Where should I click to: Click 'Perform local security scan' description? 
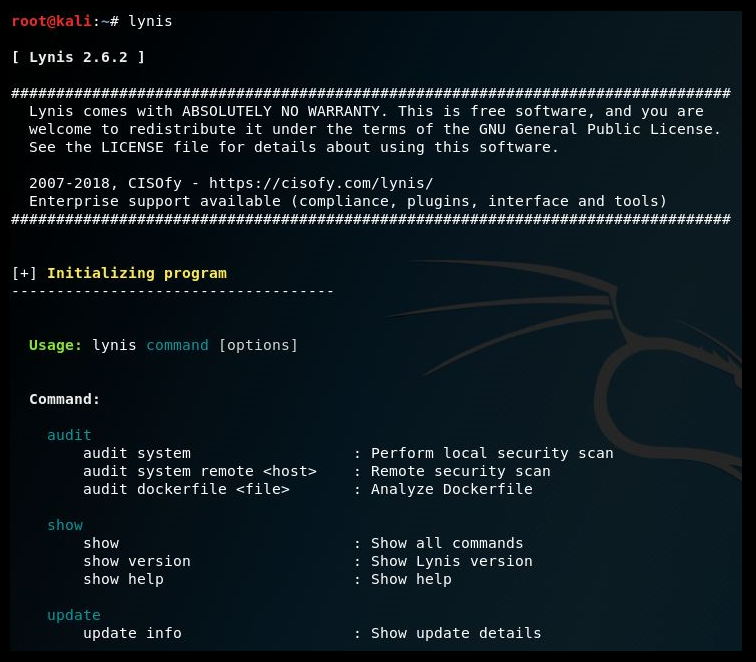click(x=492, y=453)
